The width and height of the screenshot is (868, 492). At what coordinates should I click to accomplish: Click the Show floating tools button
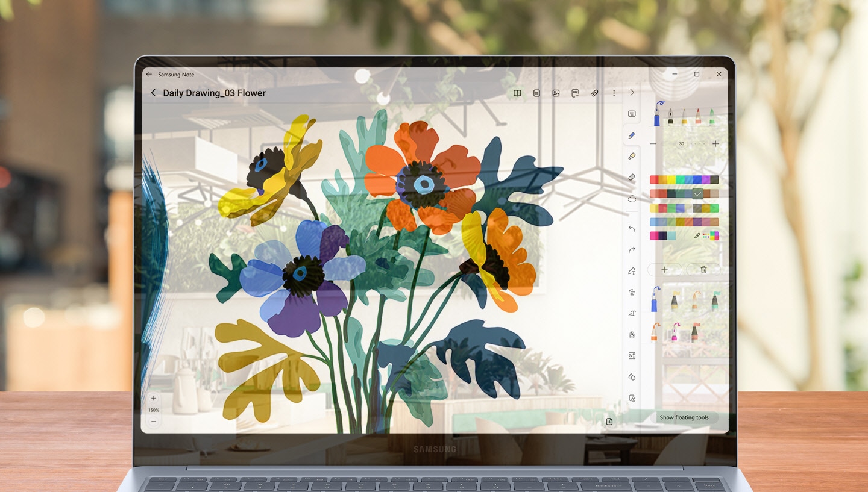(x=684, y=417)
